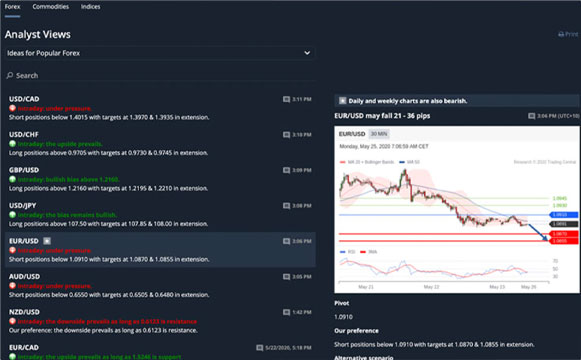Switch to the Indices tab

(x=90, y=7)
